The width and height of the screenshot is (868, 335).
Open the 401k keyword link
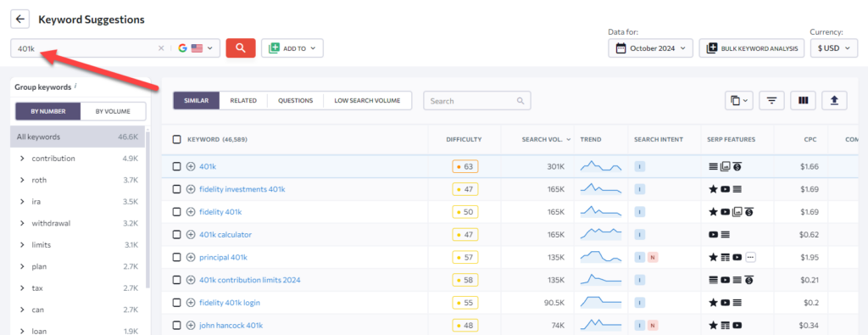point(209,167)
